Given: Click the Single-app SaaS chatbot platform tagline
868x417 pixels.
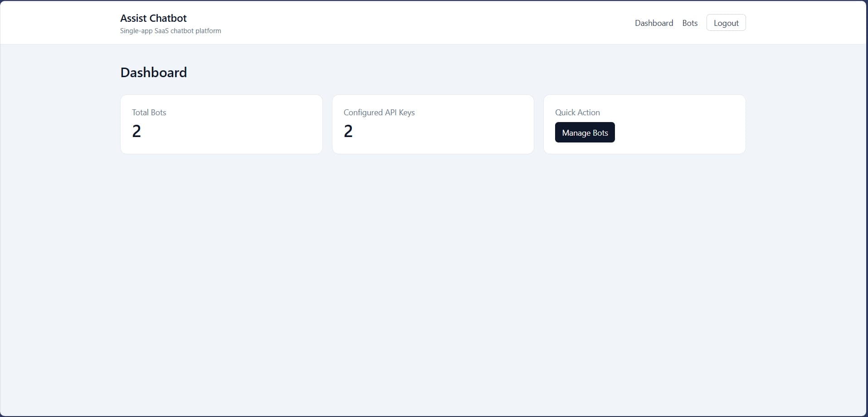Looking at the screenshot, I should [x=170, y=30].
